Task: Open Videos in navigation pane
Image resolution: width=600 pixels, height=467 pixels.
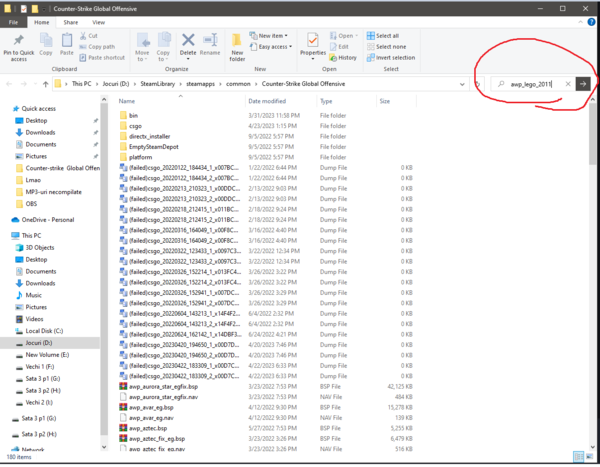Action: 34,319
